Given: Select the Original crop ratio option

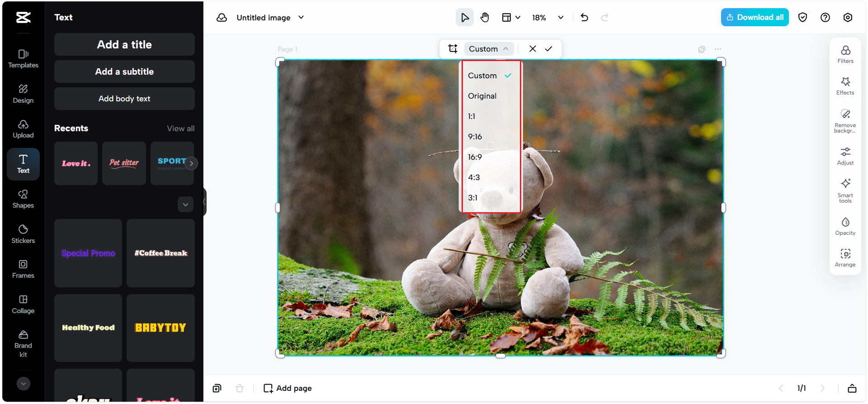Looking at the screenshot, I should point(491,96).
